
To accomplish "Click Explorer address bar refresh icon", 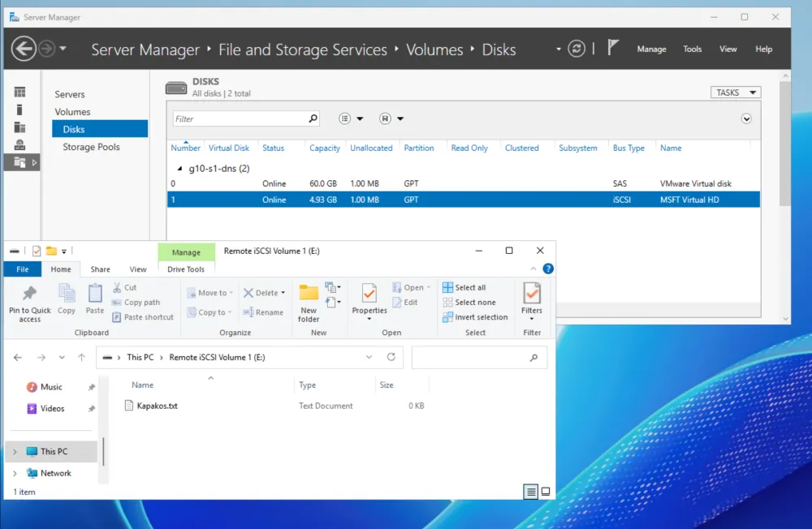I will point(391,357).
